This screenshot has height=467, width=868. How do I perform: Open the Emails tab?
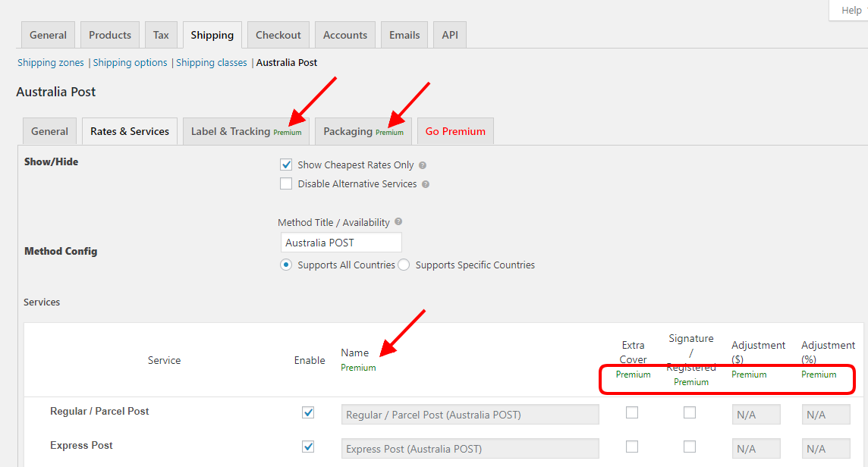point(404,35)
